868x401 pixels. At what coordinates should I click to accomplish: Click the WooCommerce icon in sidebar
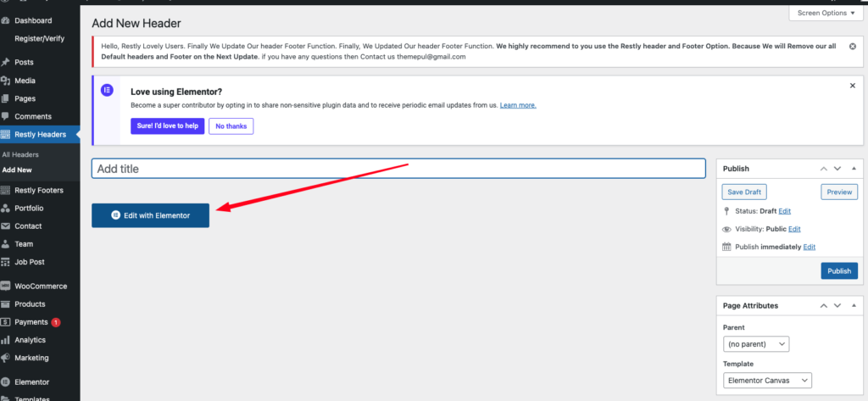click(x=6, y=286)
